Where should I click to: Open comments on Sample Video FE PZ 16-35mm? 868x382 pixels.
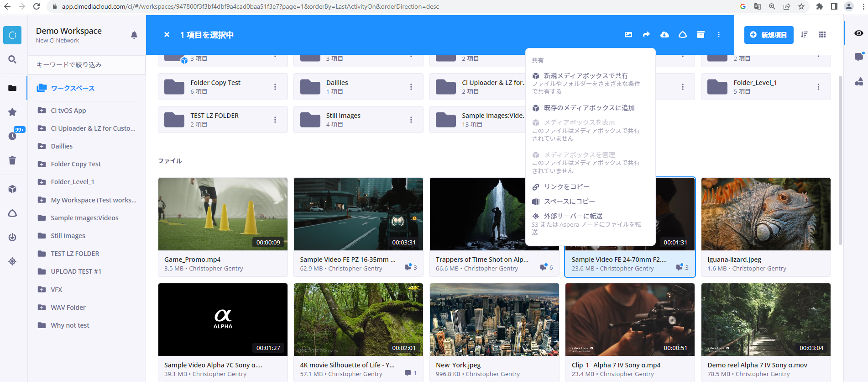tap(410, 267)
